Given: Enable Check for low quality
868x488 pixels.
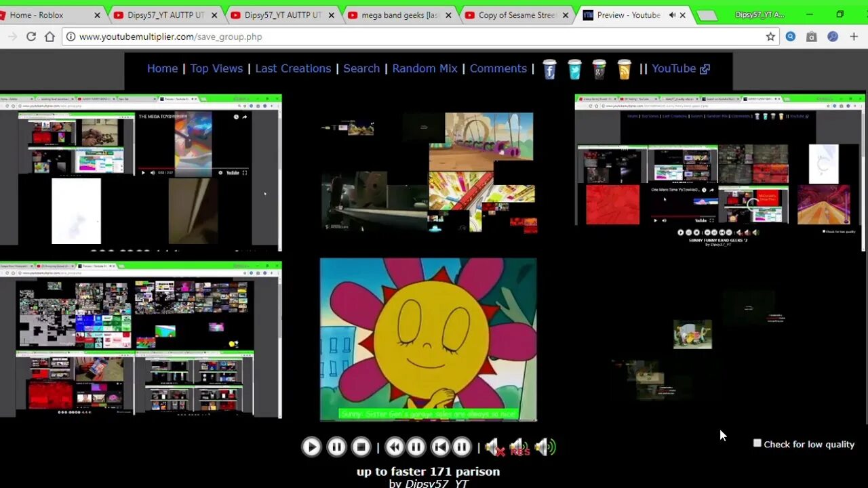Looking at the screenshot, I should coord(757,443).
